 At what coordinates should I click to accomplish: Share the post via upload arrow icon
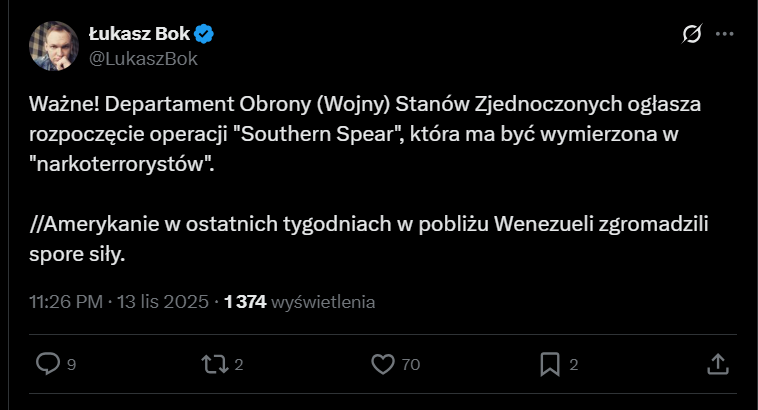click(x=717, y=364)
